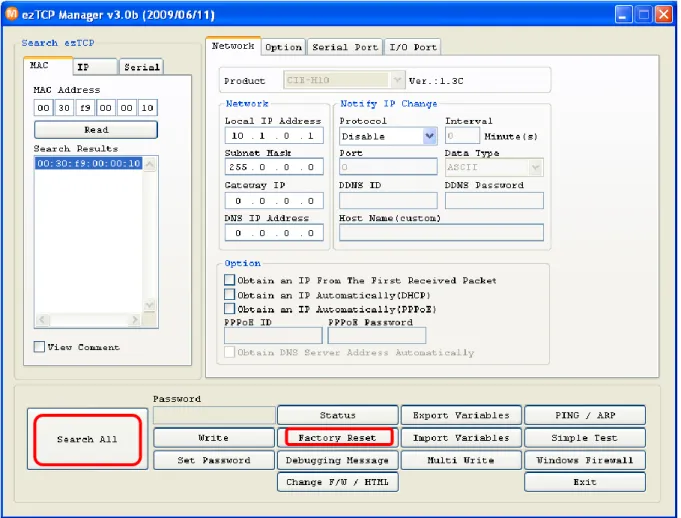681x518 pixels.
Task: Open the I/O Port tab
Action: [413, 47]
